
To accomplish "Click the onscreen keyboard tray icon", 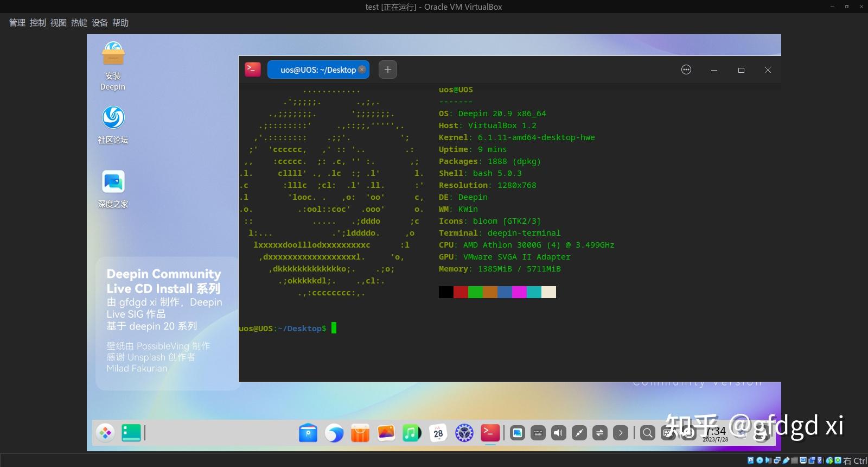I will coord(538,433).
